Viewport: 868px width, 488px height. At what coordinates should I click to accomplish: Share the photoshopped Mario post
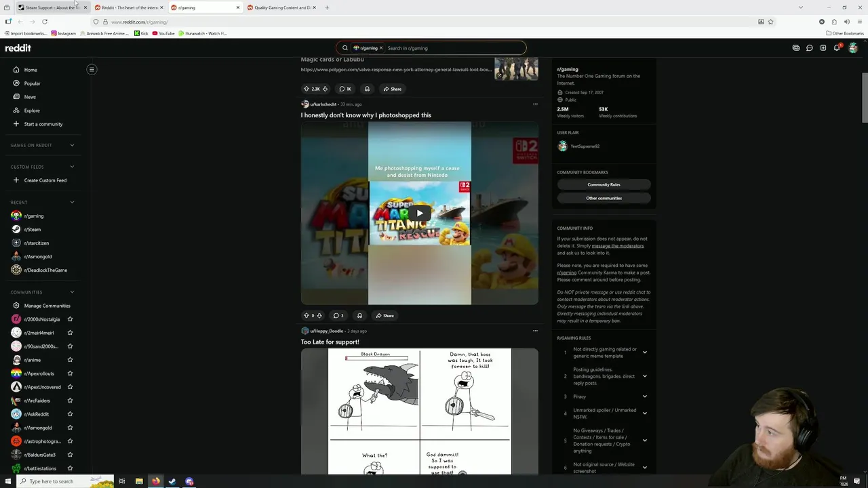[384, 315]
